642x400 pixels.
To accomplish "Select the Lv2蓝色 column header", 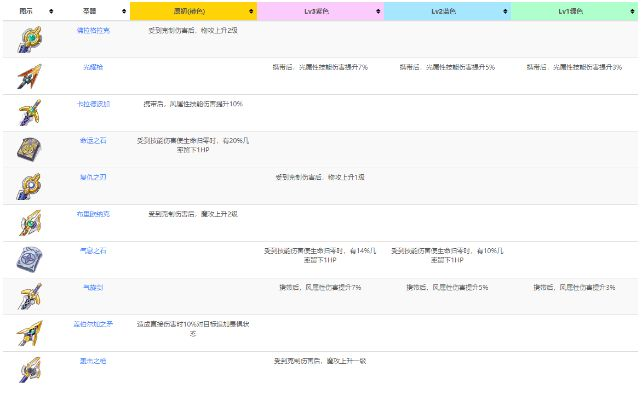I will pyautogui.click(x=440, y=10).
